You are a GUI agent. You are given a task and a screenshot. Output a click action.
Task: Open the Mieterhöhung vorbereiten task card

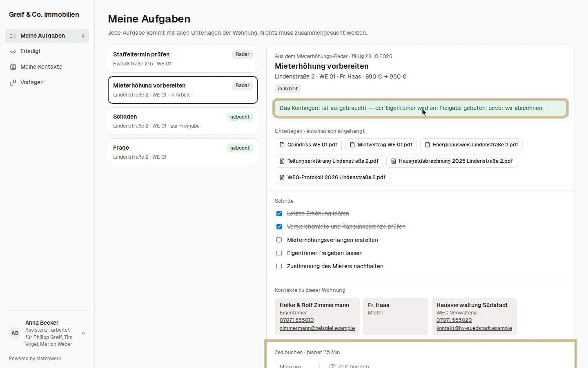pos(183,90)
